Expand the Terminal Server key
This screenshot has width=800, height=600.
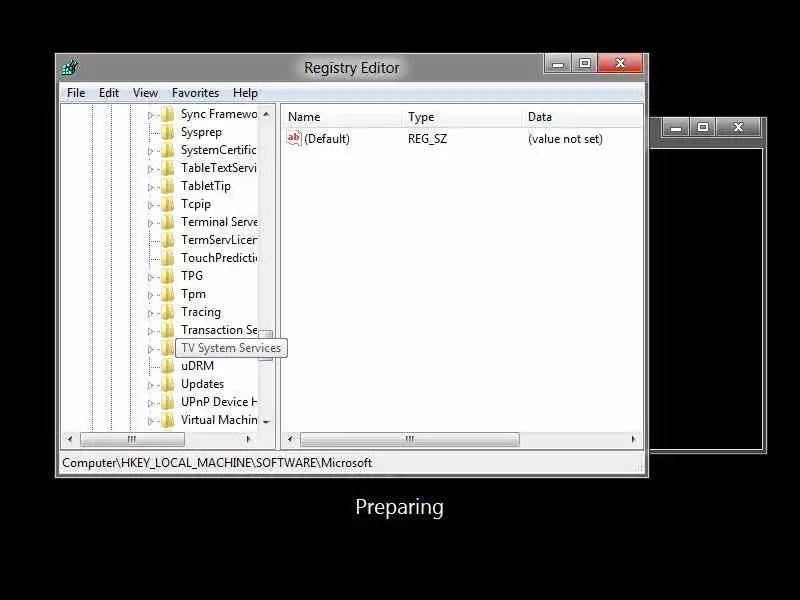click(x=150, y=223)
